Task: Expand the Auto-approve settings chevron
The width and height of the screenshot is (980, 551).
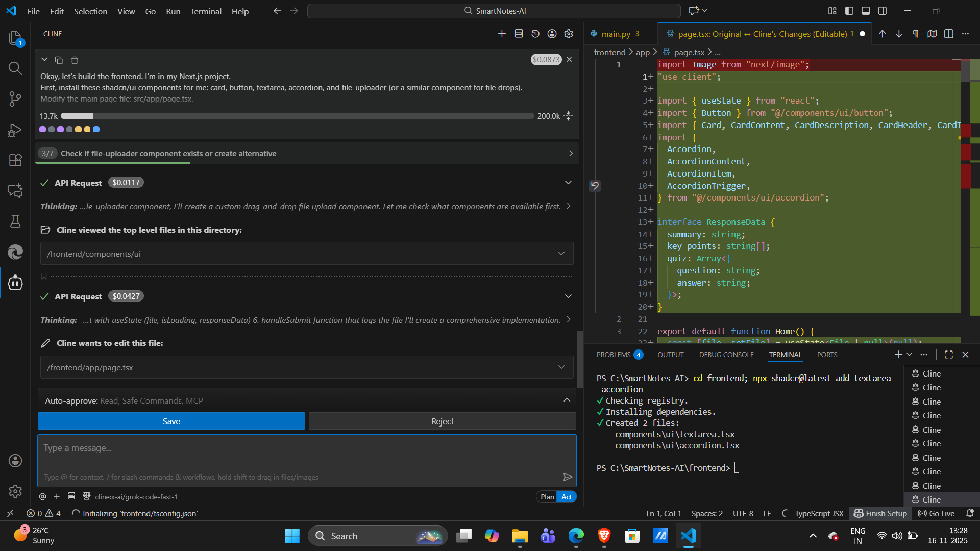Action: [567, 400]
